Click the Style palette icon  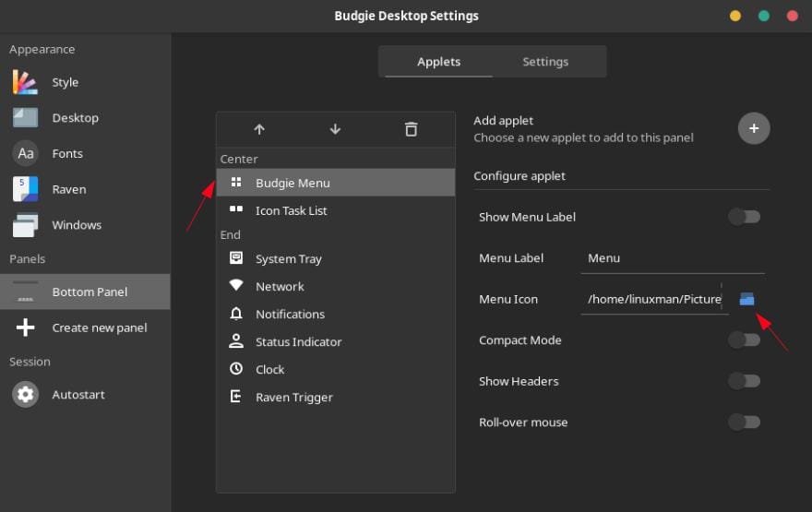coord(25,82)
